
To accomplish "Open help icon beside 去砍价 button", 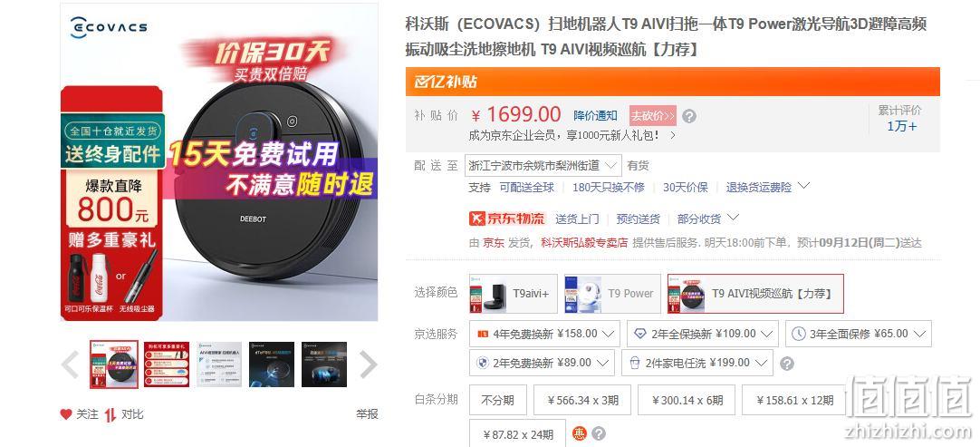I will (x=688, y=116).
